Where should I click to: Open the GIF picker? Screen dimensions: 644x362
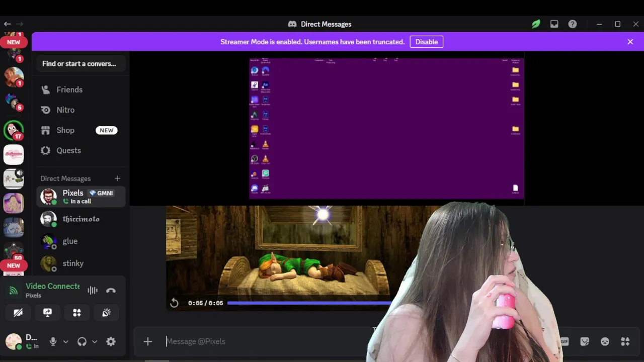[564, 341]
